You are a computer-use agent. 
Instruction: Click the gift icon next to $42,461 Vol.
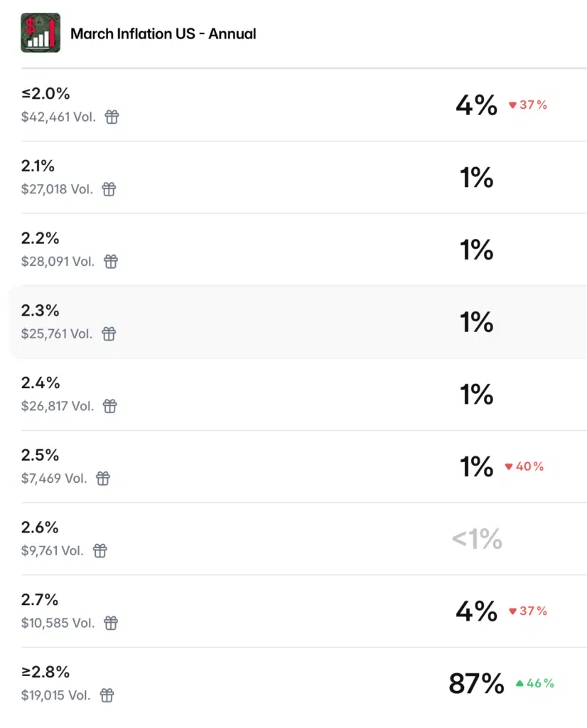click(x=112, y=117)
